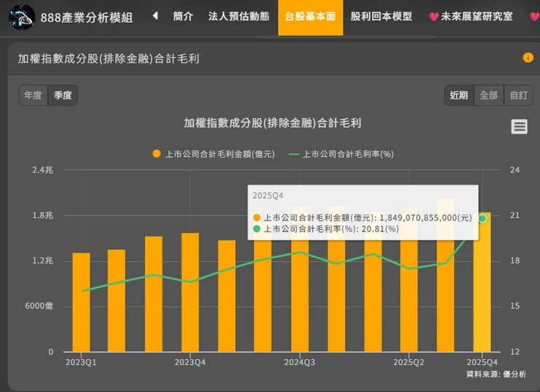
Task: Click the 2.4兆 y-axis label
Action: point(43,170)
